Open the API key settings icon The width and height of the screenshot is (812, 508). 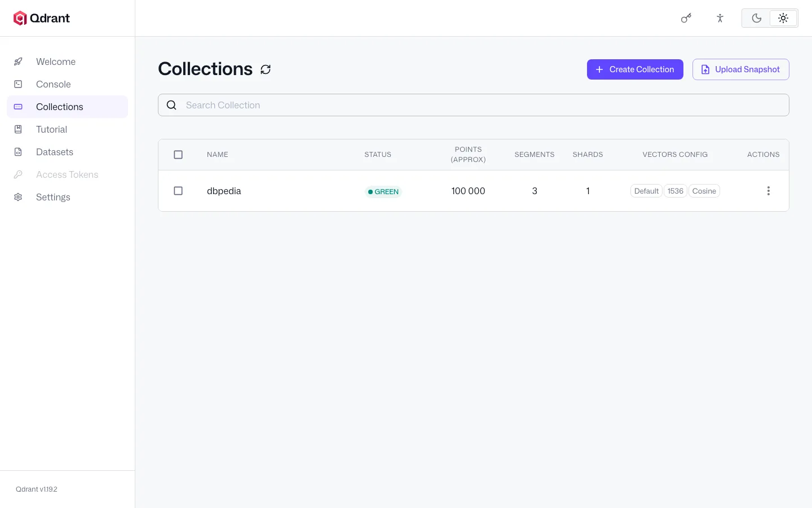pos(686,18)
